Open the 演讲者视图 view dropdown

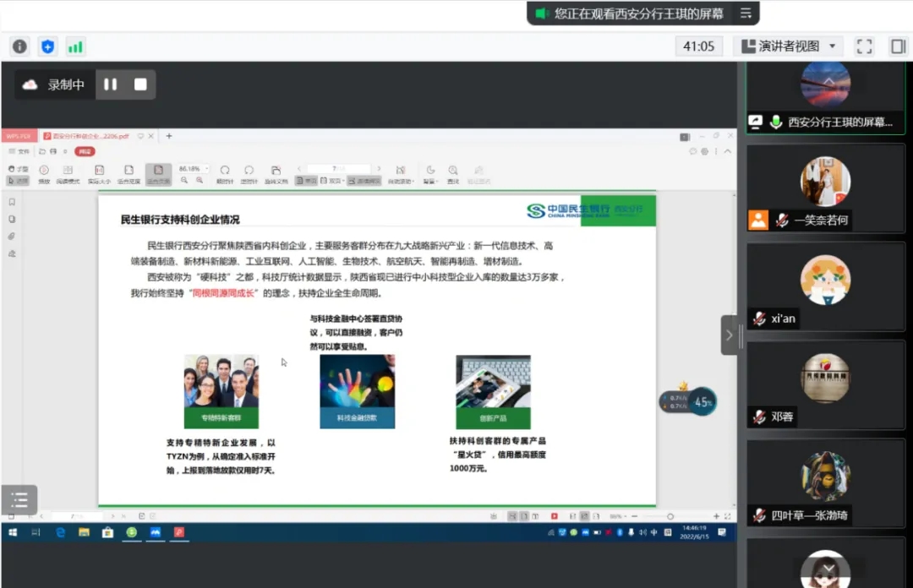click(789, 46)
